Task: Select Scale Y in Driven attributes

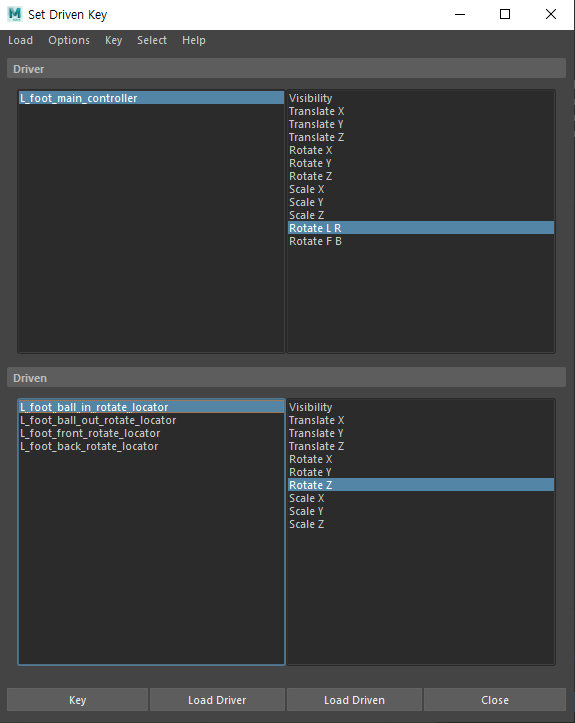Action: click(x=421, y=511)
